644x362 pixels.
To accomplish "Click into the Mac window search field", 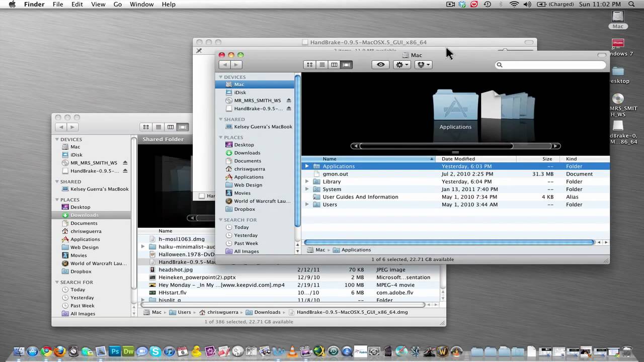I will [550, 65].
